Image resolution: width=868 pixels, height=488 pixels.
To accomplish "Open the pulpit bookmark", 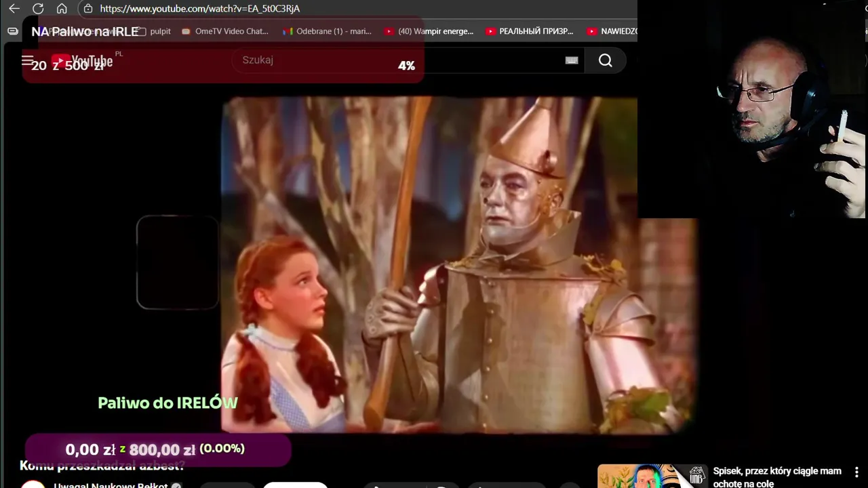I will pyautogui.click(x=154, y=31).
